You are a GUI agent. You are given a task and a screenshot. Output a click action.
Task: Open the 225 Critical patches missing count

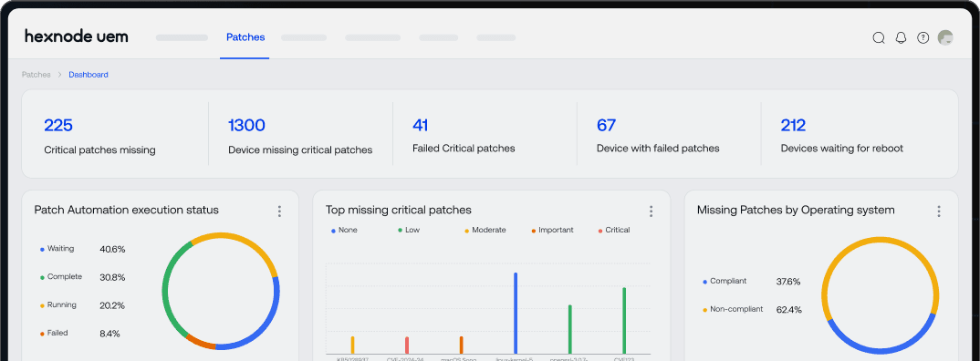tap(58, 125)
